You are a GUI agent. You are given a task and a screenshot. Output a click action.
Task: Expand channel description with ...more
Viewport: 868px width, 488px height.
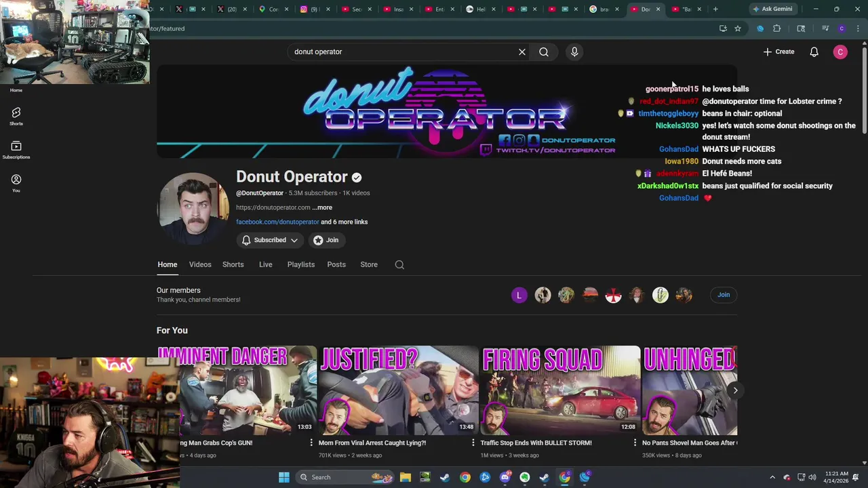[x=323, y=207]
